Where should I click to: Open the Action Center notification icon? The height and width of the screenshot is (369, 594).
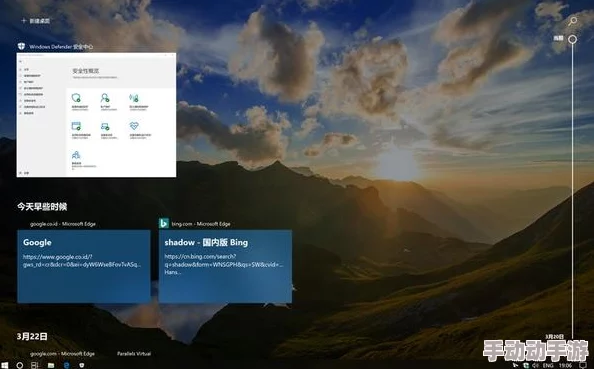point(583,366)
